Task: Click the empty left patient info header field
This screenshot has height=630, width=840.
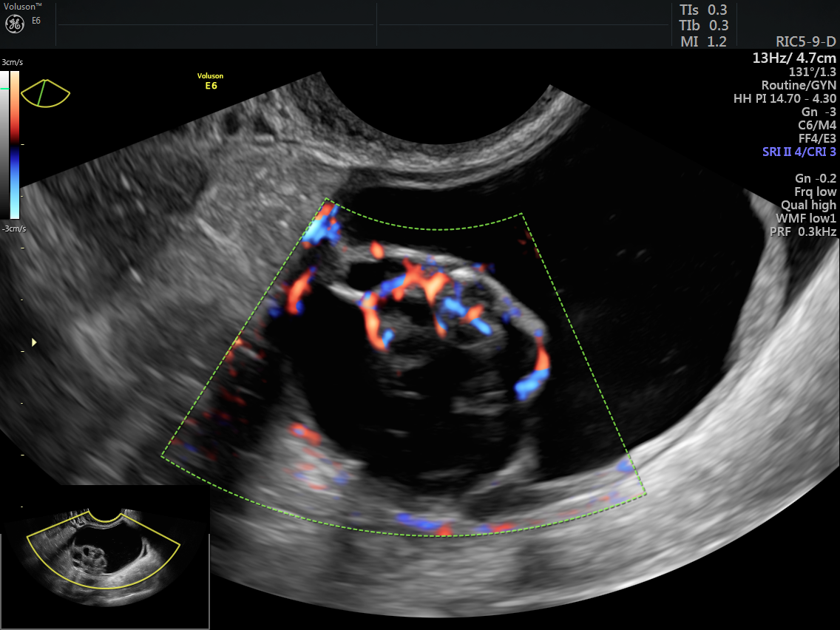Action: 216,24
